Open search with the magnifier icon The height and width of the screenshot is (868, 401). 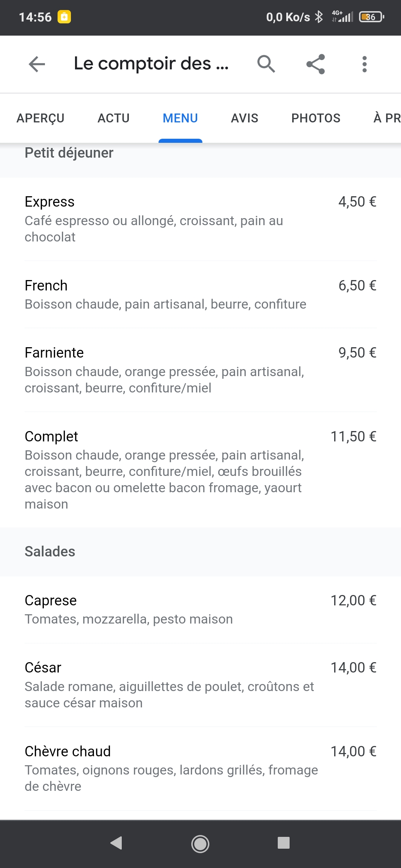tap(266, 64)
